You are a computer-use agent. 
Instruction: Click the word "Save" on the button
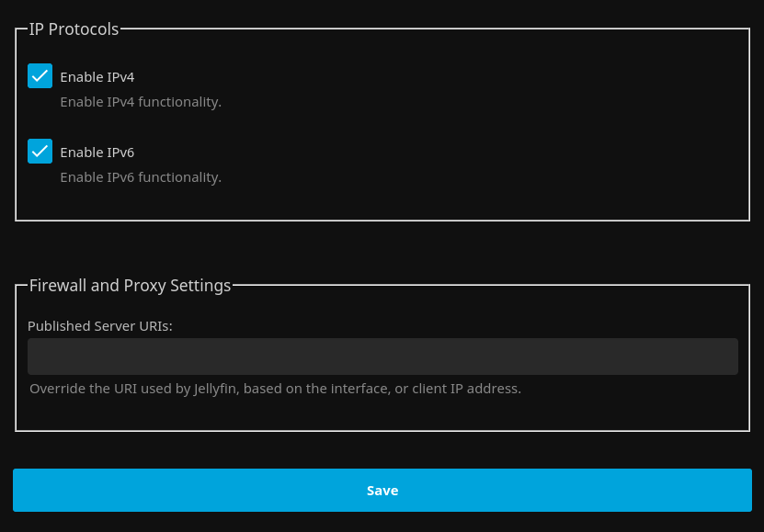382,491
